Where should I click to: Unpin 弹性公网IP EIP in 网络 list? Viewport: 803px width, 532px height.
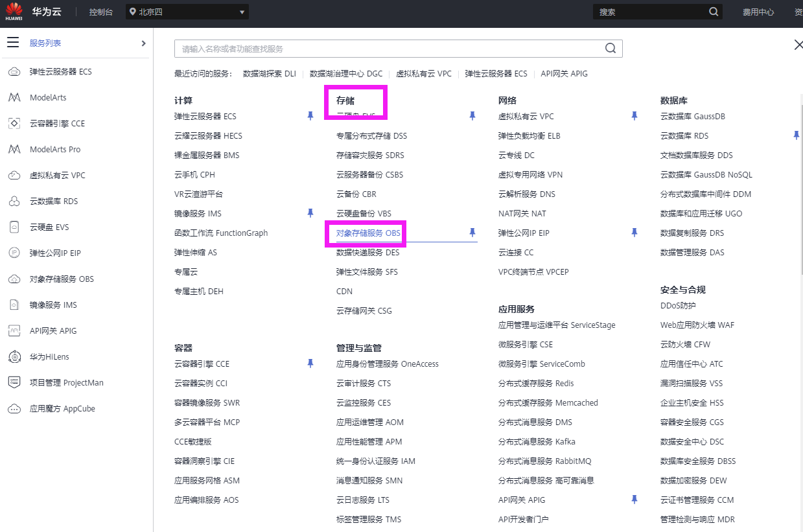[634, 233]
